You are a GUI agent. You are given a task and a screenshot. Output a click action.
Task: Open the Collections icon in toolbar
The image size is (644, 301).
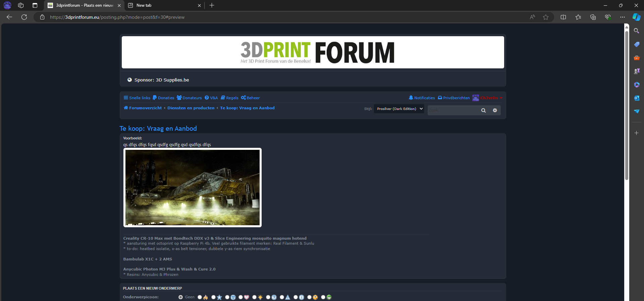pyautogui.click(x=593, y=17)
